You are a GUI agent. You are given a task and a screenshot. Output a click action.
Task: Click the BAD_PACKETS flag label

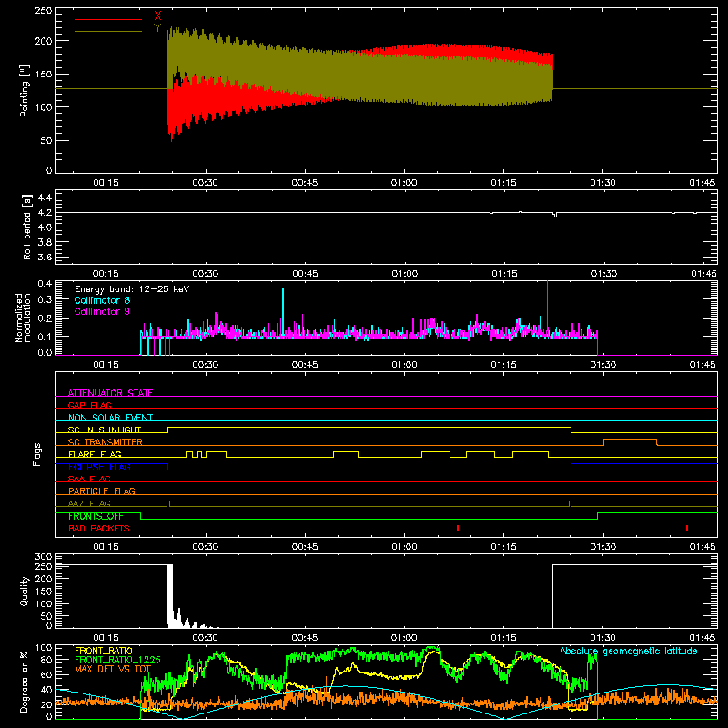99,528
